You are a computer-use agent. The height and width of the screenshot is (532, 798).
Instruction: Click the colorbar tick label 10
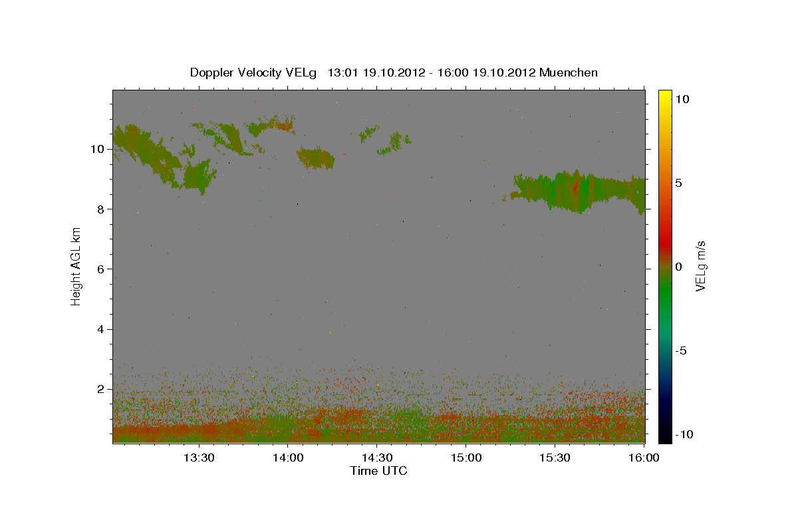tap(682, 98)
